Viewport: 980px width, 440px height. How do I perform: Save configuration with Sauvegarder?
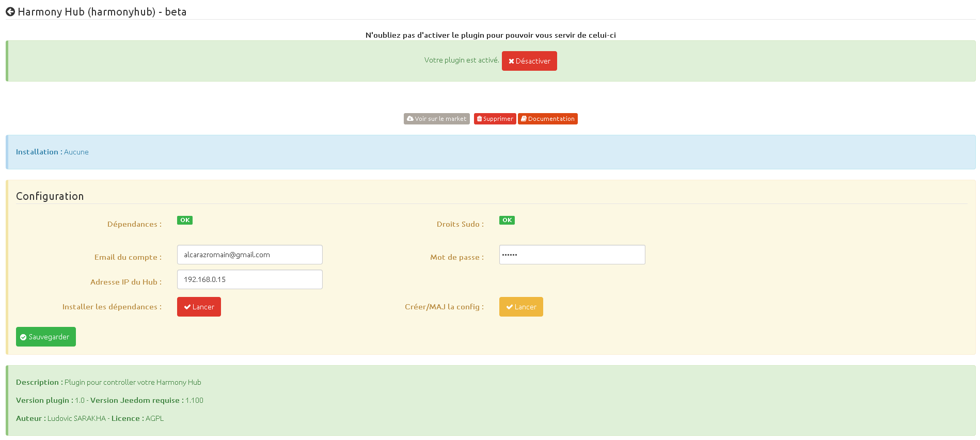tap(46, 337)
